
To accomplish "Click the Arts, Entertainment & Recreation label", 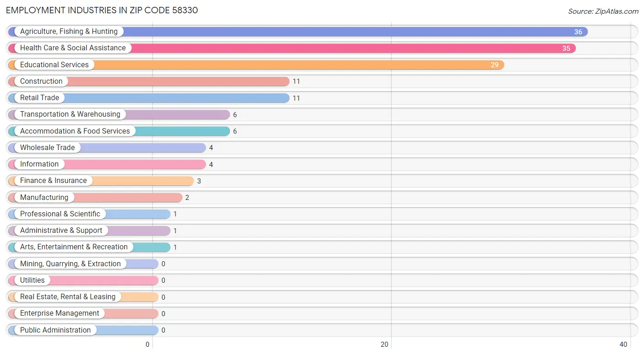I will click(74, 247).
